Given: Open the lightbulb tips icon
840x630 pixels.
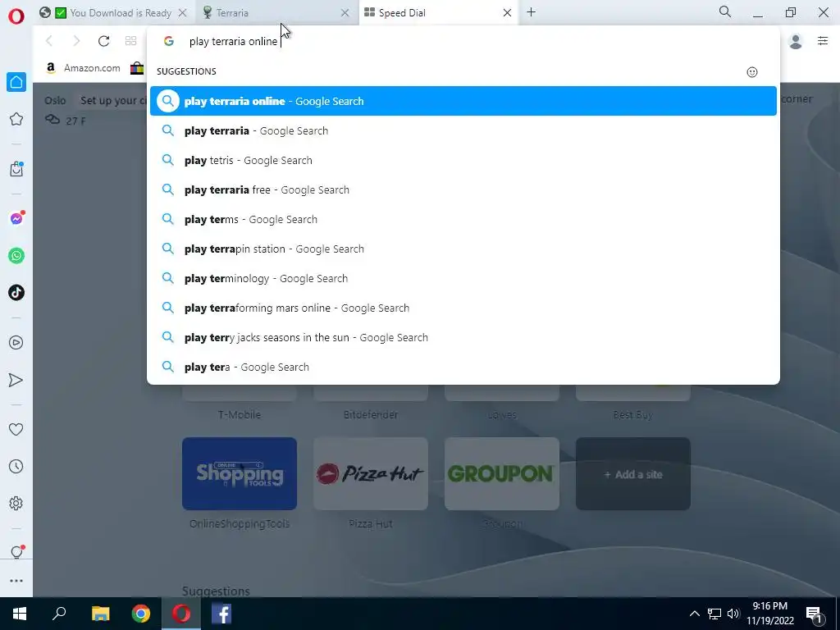Looking at the screenshot, I should (16, 552).
